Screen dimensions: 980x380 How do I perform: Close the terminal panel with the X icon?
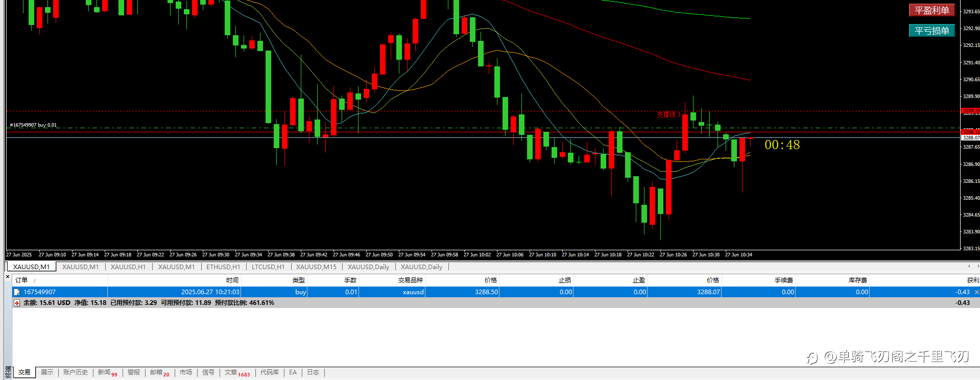(x=8, y=277)
